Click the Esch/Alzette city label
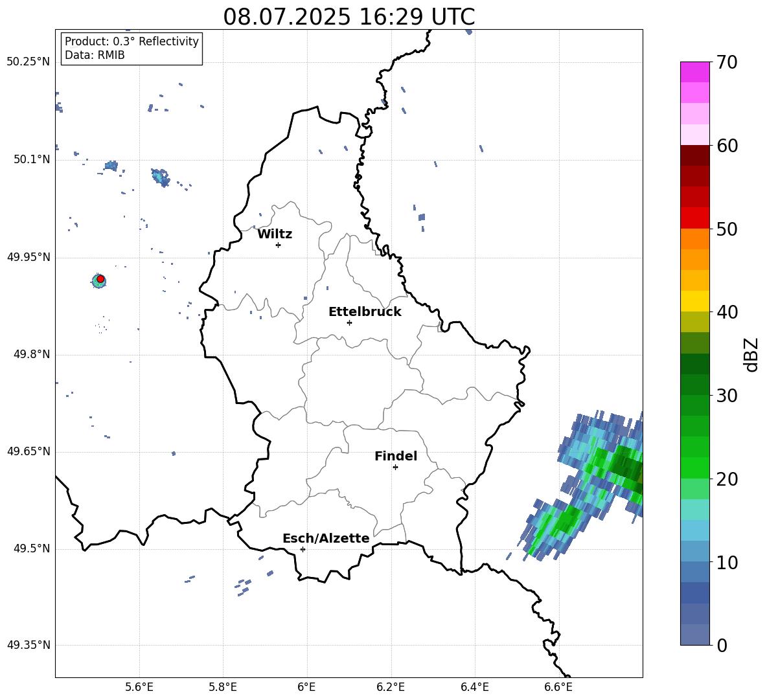The image size is (767, 700). (x=326, y=538)
